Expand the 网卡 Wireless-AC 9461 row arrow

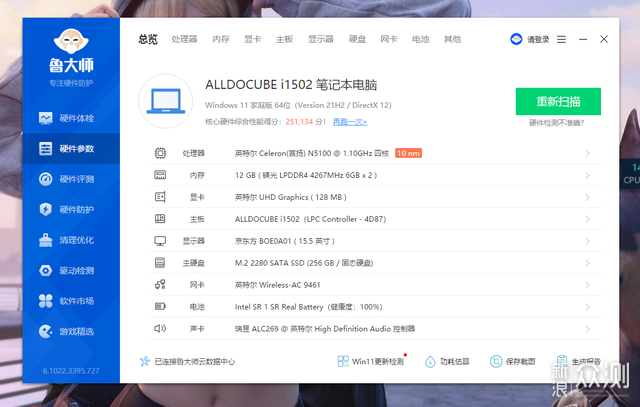pos(587,285)
